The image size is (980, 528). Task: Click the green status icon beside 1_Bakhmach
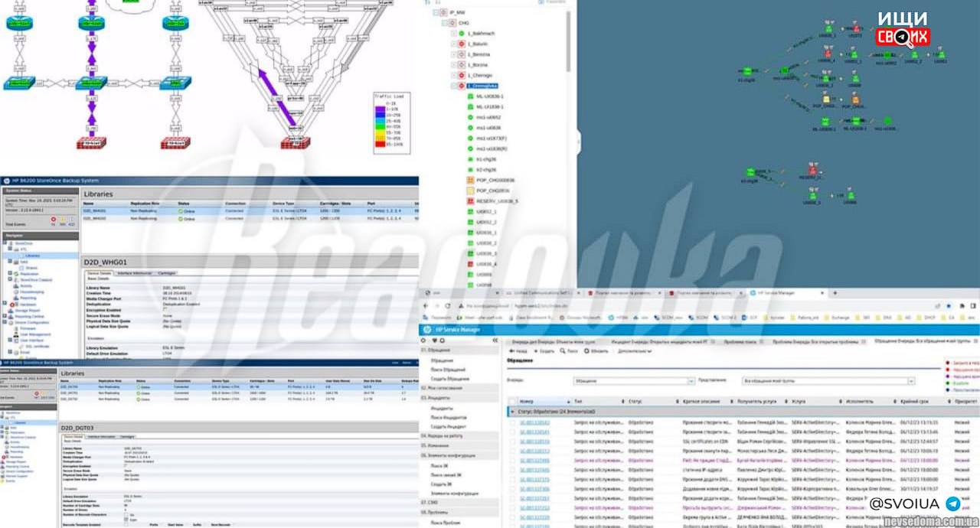[461, 34]
